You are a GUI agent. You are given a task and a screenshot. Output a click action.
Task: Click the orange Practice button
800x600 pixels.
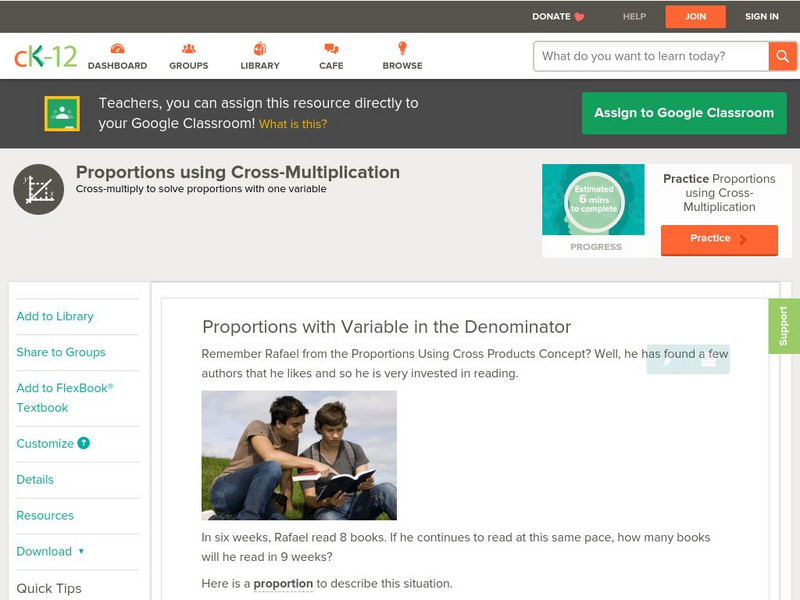[x=719, y=239]
